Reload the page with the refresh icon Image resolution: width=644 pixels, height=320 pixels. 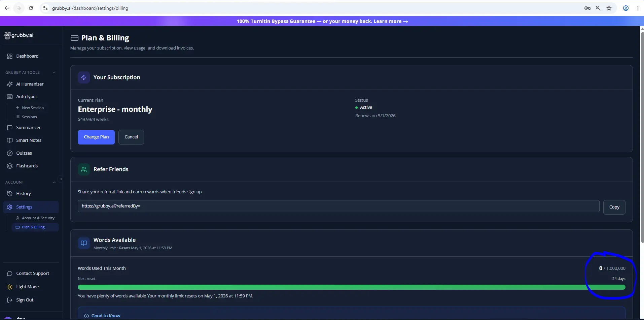pos(31,8)
